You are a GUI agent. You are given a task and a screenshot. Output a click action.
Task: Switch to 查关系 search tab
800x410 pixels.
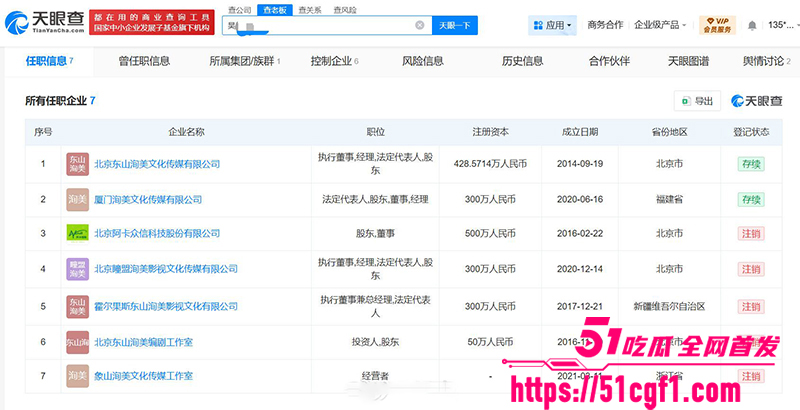(x=310, y=10)
